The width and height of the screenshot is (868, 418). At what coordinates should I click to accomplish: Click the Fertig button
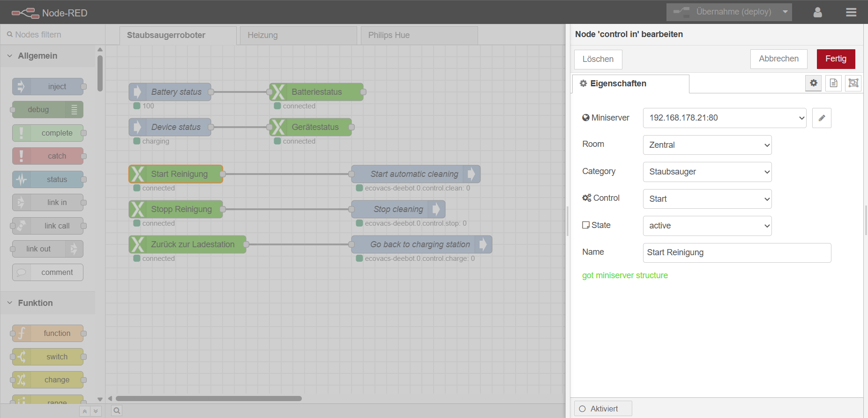pyautogui.click(x=836, y=59)
